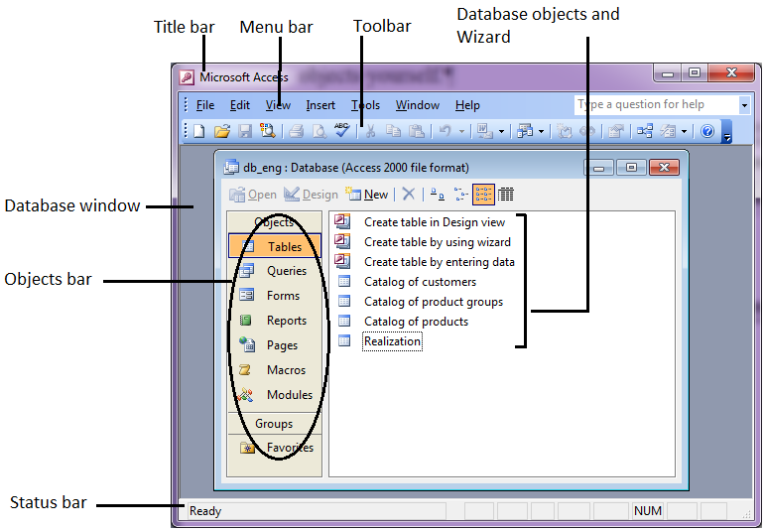Open the Properties toolbar icon
Screen dimensions: 766x532
(616, 131)
